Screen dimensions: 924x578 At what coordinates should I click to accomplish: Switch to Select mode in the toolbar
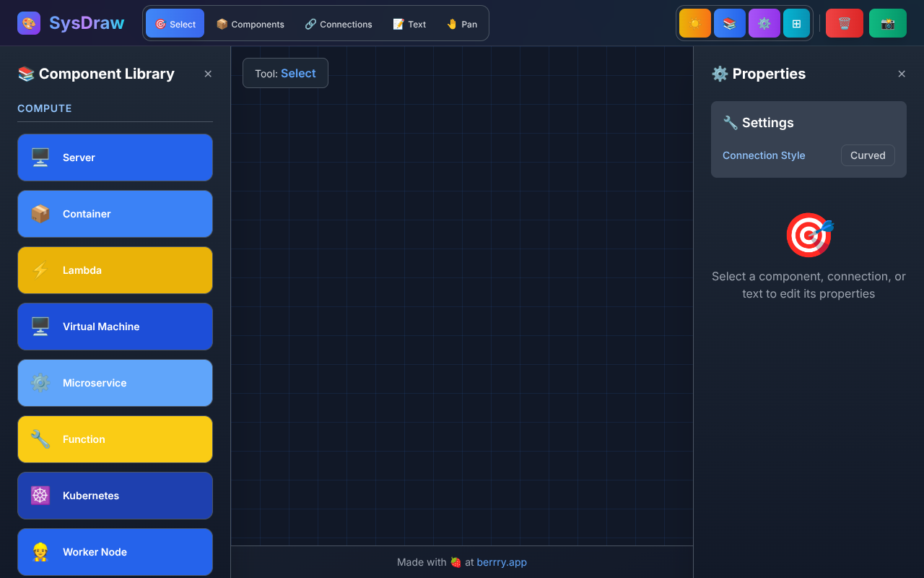tap(175, 23)
